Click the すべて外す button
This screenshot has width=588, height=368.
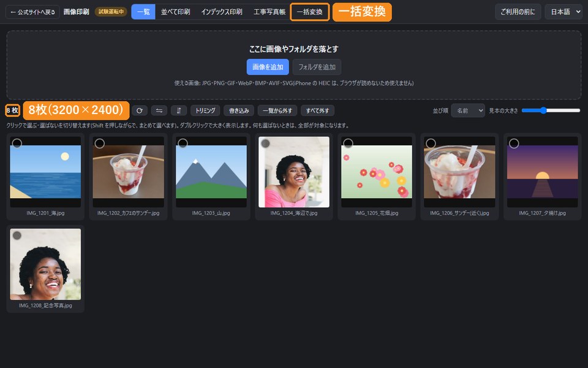(x=317, y=110)
